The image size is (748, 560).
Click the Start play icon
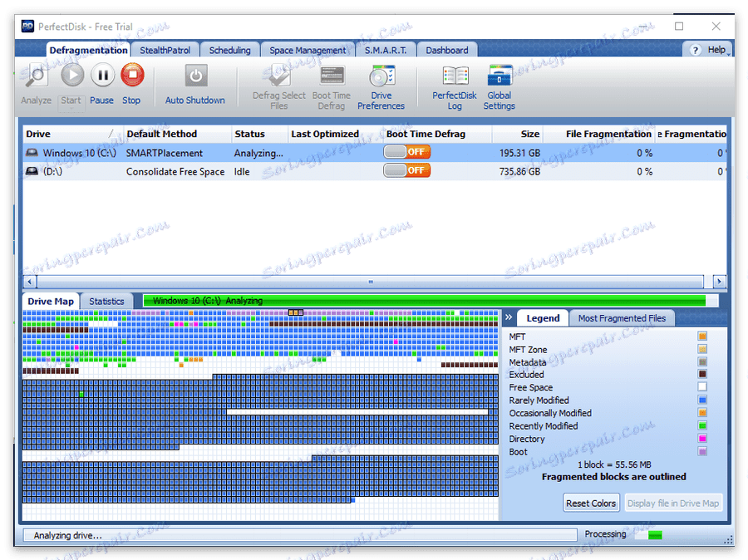click(x=72, y=76)
